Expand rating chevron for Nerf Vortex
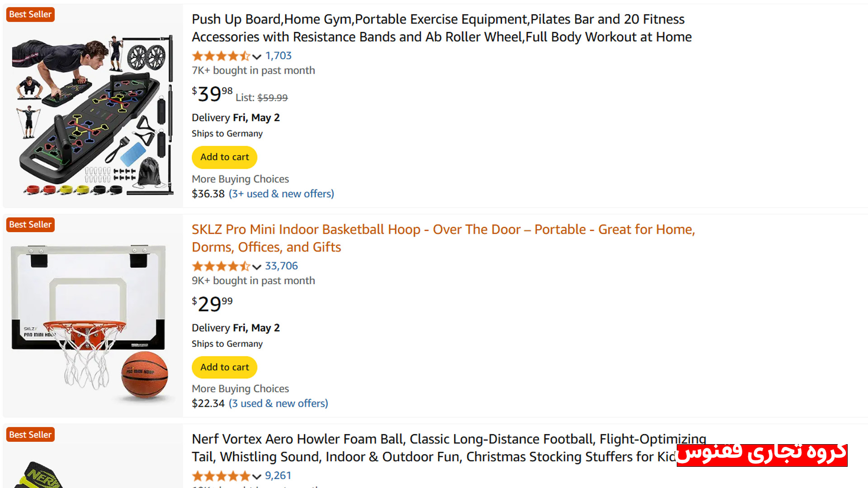The image size is (868, 488). pos(257,476)
